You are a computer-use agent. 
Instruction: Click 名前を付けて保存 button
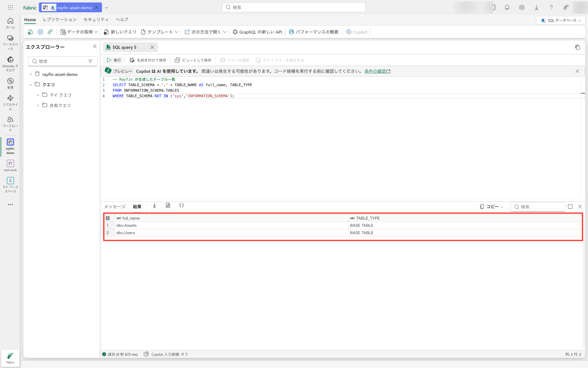148,60
